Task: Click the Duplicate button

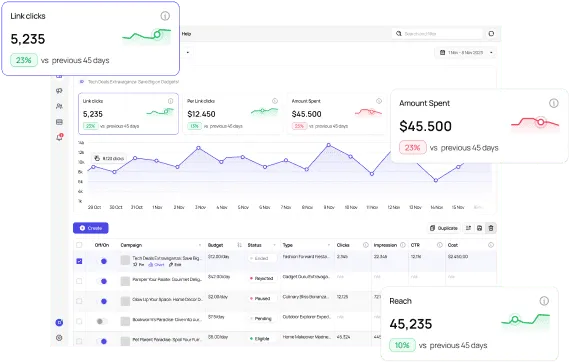Action: pyautogui.click(x=444, y=228)
